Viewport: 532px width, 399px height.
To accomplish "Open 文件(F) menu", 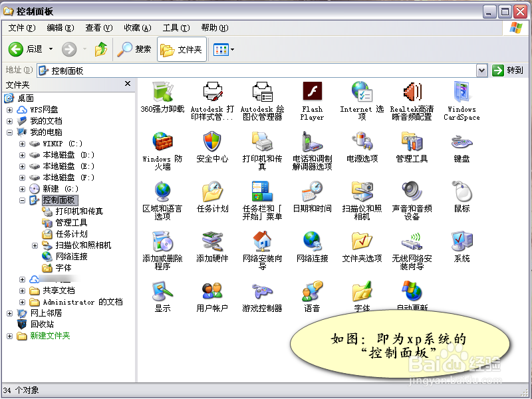I will [22, 28].
